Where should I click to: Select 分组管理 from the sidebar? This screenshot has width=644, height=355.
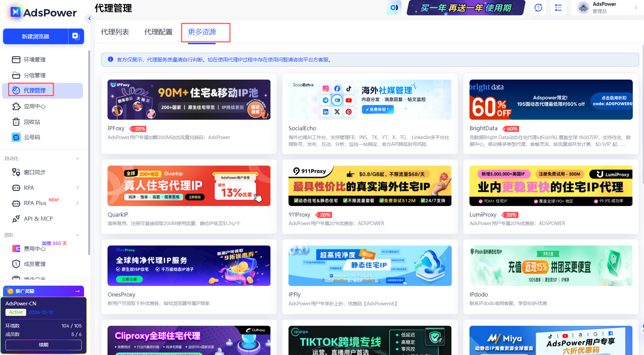35,75
